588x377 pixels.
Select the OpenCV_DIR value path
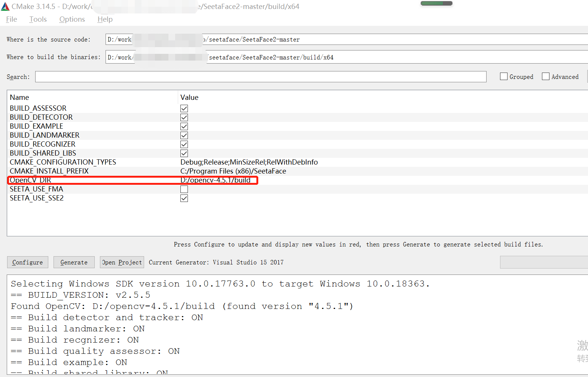click(216, 180)
